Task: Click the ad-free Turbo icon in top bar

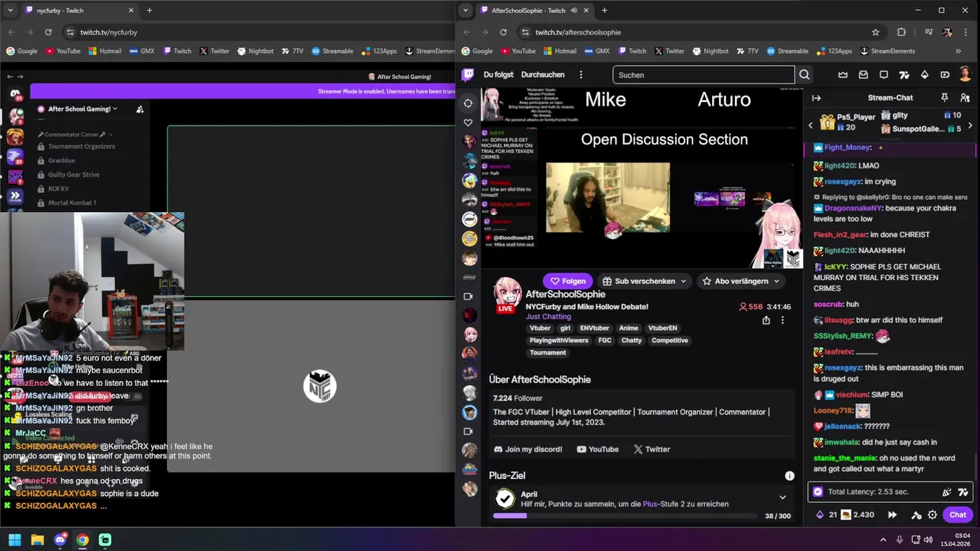Action: coord(945,75)
